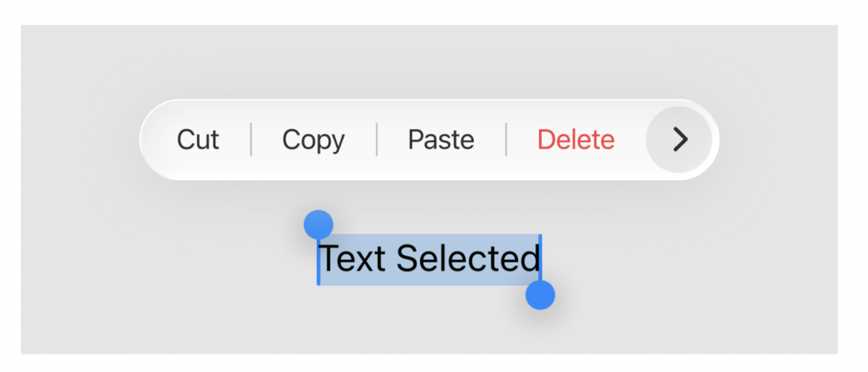Tap Cut in the edit menu
This screenshot has width=868, height=372.
[x=198, y=140]
